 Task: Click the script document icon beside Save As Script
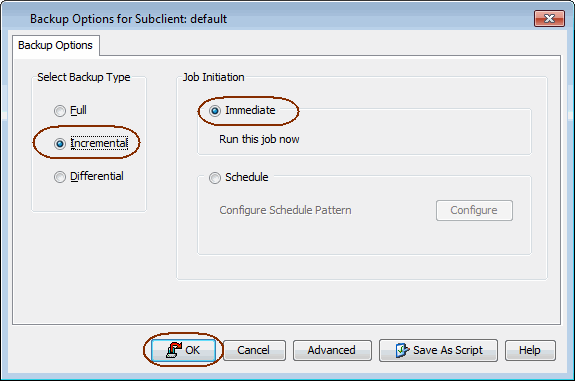click(402, 350)
